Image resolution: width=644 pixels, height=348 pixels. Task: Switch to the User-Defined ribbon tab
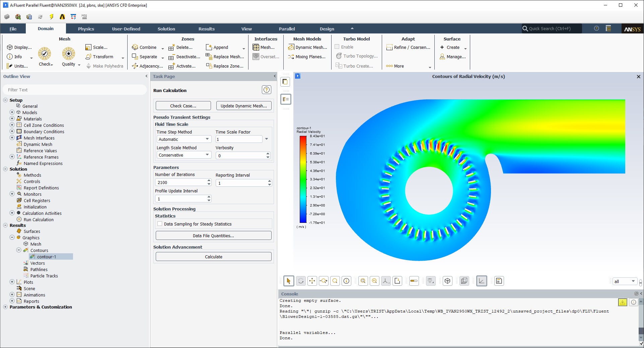coord(126,29)
